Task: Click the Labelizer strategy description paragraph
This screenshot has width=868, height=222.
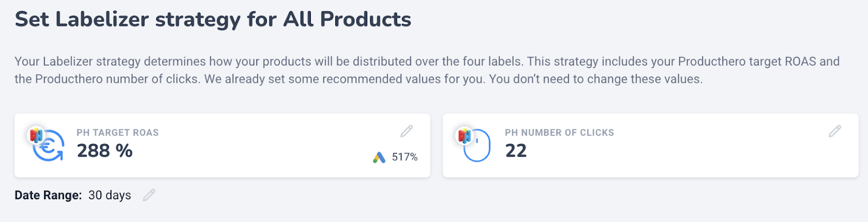Action: [427, 70]
